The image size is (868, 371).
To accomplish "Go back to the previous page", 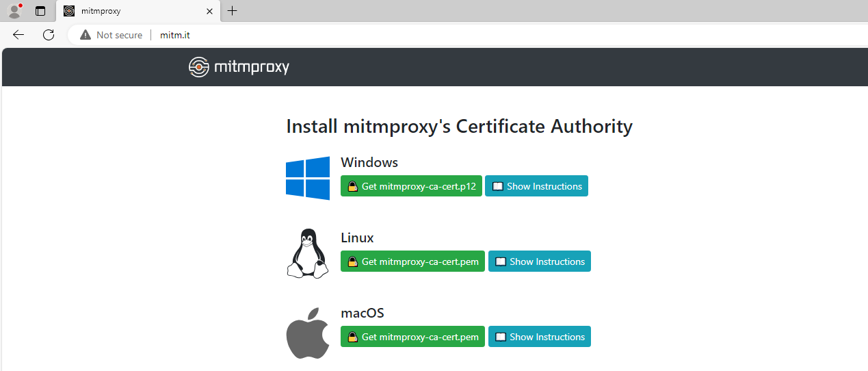I will click(18, 35).
